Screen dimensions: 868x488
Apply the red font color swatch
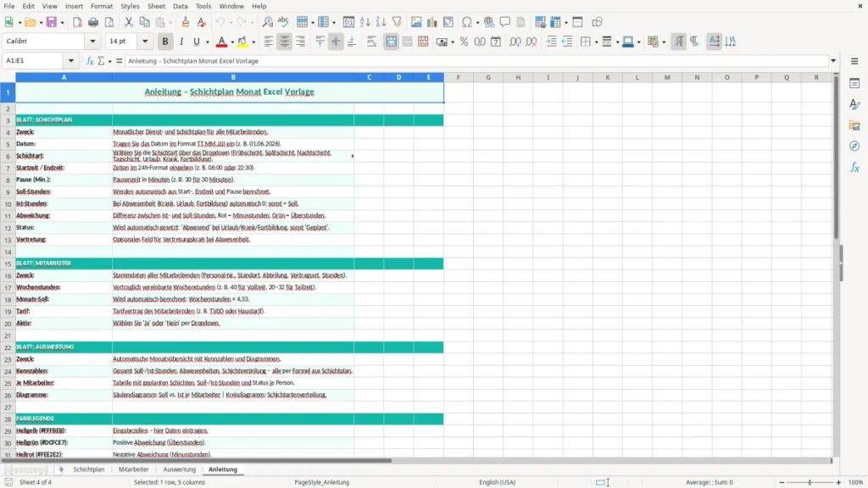[221, 42]
